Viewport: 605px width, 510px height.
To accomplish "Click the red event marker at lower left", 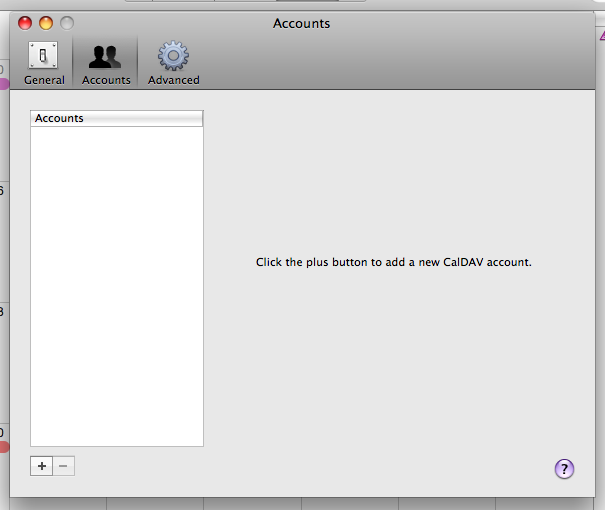I will 3,446.
